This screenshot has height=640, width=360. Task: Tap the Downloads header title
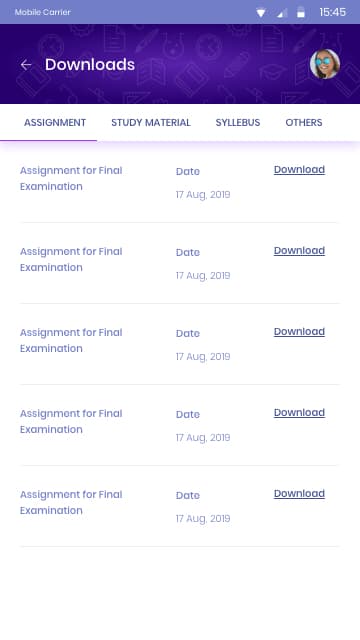90,64
